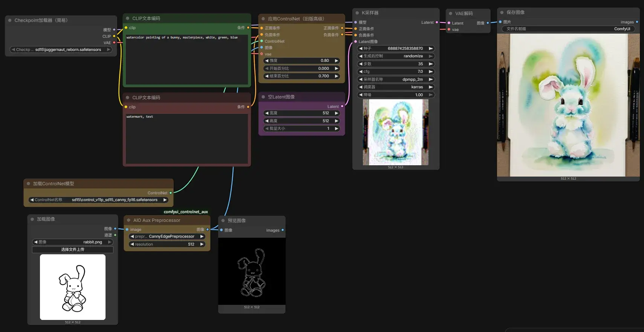Screen dimensions: 644x332
Task: Decrease 强度 value with its left arrow
Action: pos(267,61)
